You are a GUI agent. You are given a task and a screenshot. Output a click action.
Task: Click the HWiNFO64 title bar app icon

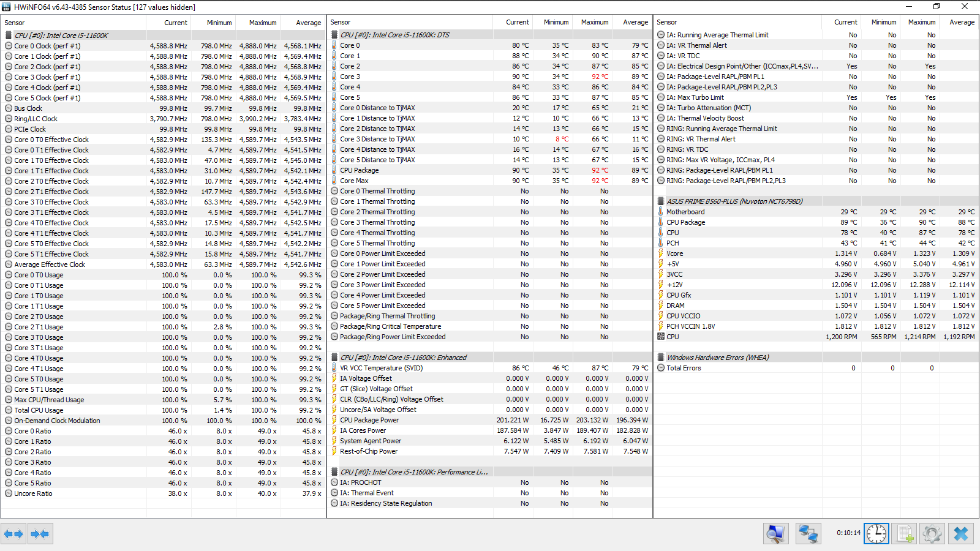tap(7, 7)
